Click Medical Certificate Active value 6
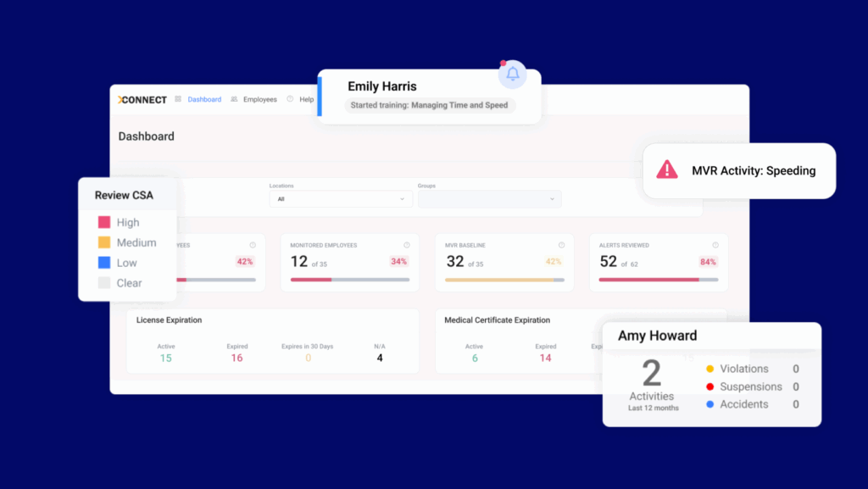 tap(475, 358)
